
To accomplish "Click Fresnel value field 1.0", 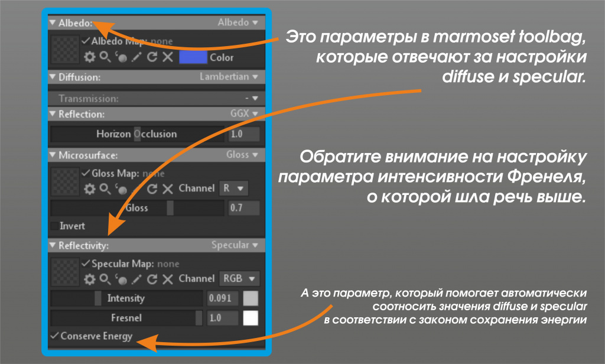I will click(x=223, y=318).
